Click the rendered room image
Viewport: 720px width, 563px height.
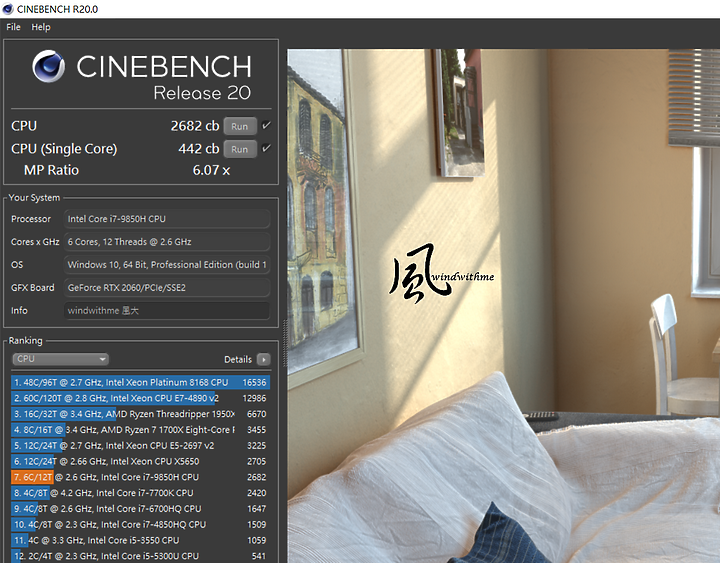[x=504, y=306]
